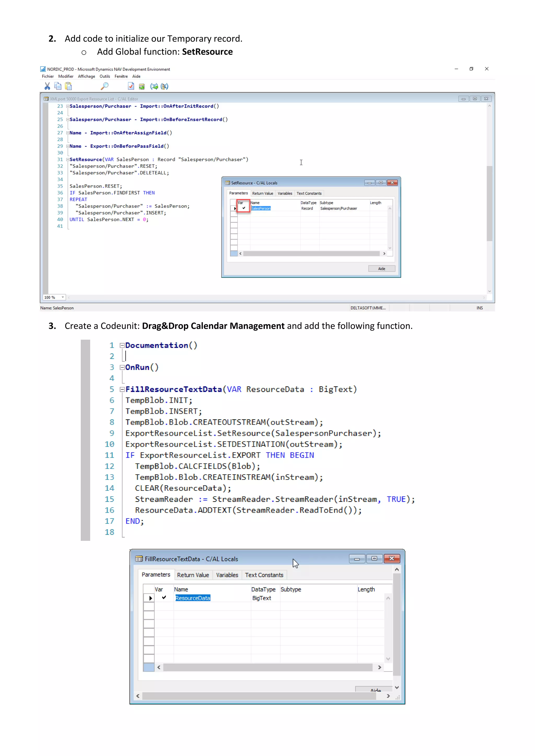Click the NAV application icon in title bar
Image resolution: width=535 pixels, height=756 pixels.
(43, 69)
